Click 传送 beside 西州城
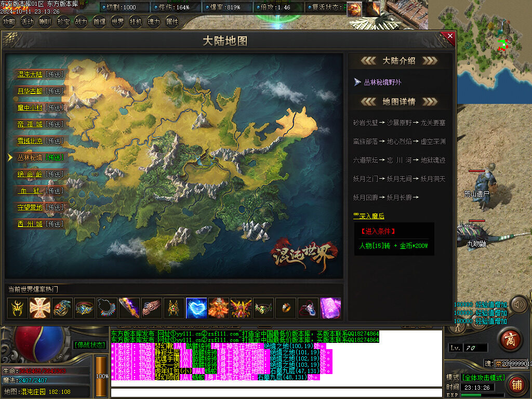This screenshot has width=532, height=399. point(54,224)
